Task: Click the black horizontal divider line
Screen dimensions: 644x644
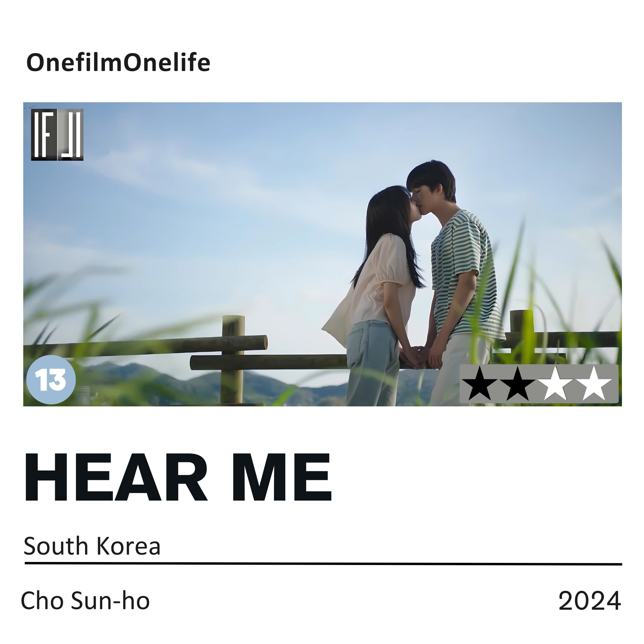Action: (x=323, y=564)
